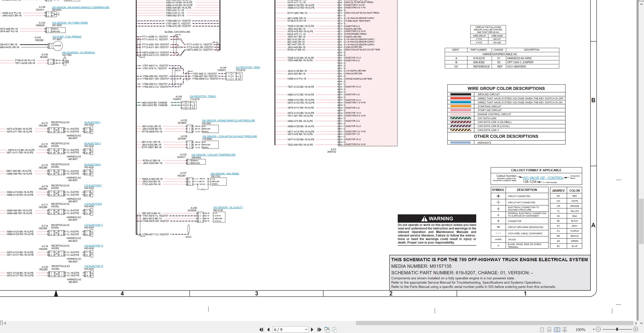The width and height of the screenshot is (644, 333).
Task: Open the Sensor - Intake Manifold Air Pressure link
Action: pyautogui.click(x=228, y=121)
